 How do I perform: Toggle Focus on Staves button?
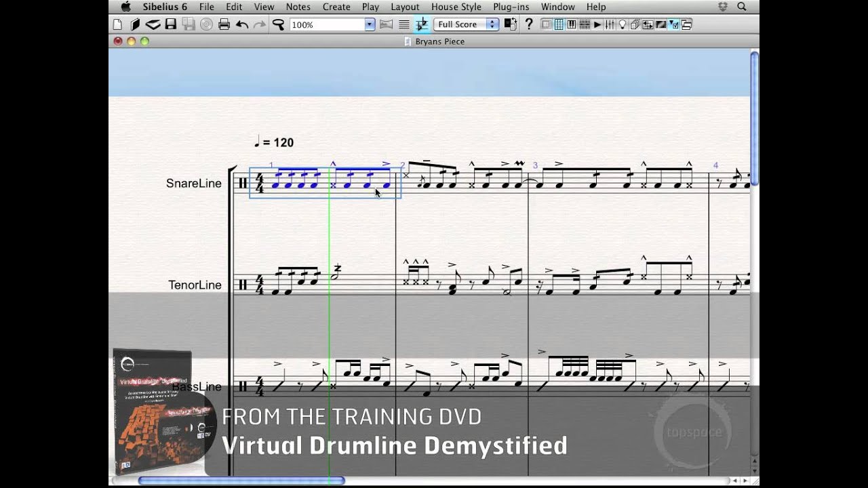[x=403, y=24]
